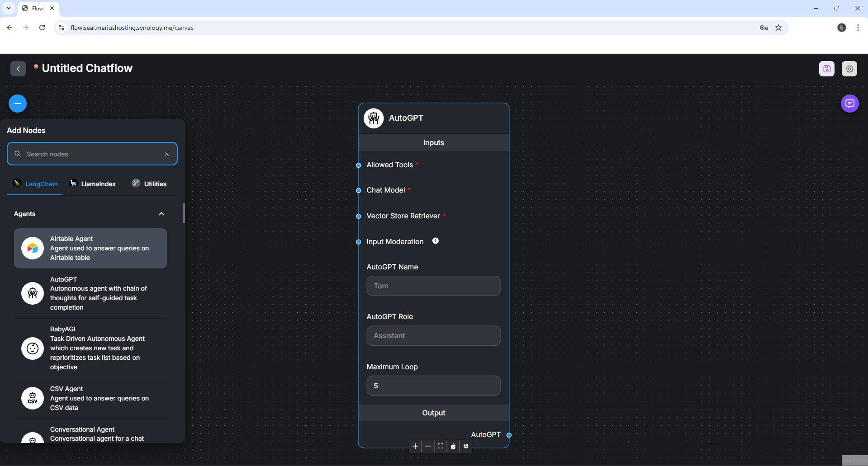This screenshot has height=466, width=868.
Task: Click the Input Moderation connector dot
Action: [359, 242]
